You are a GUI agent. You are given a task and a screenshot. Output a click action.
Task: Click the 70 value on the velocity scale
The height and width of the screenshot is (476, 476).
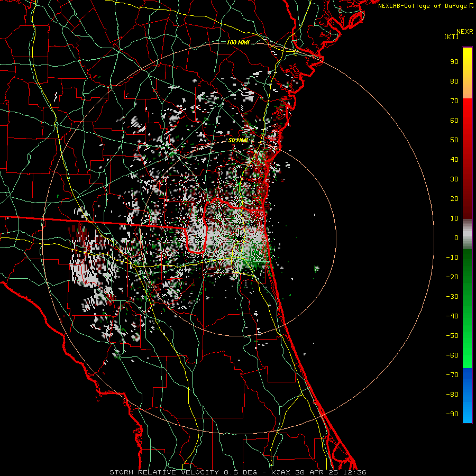(454, 101)
